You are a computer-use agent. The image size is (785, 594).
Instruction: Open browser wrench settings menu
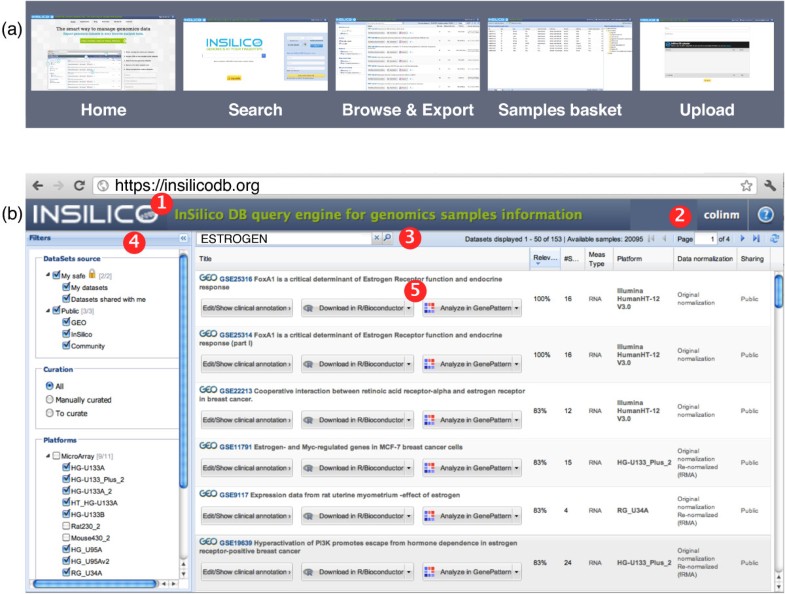click(x=770, y=186)
